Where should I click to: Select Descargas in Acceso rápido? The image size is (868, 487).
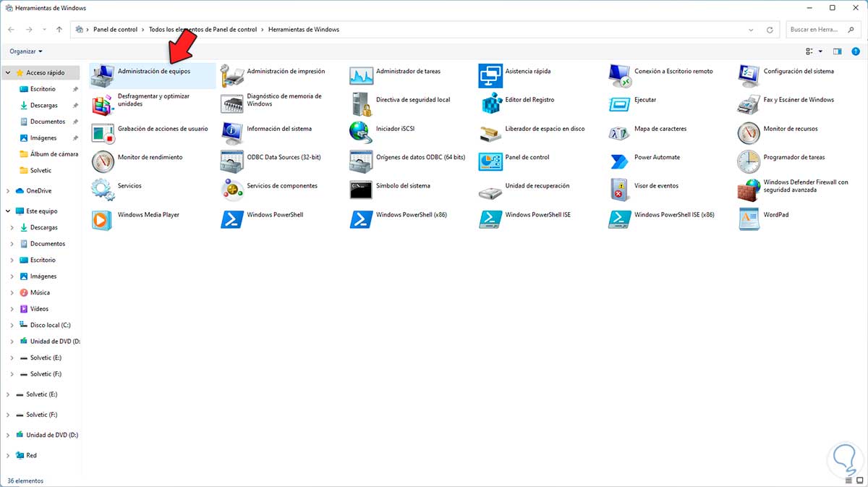point(41,106)
